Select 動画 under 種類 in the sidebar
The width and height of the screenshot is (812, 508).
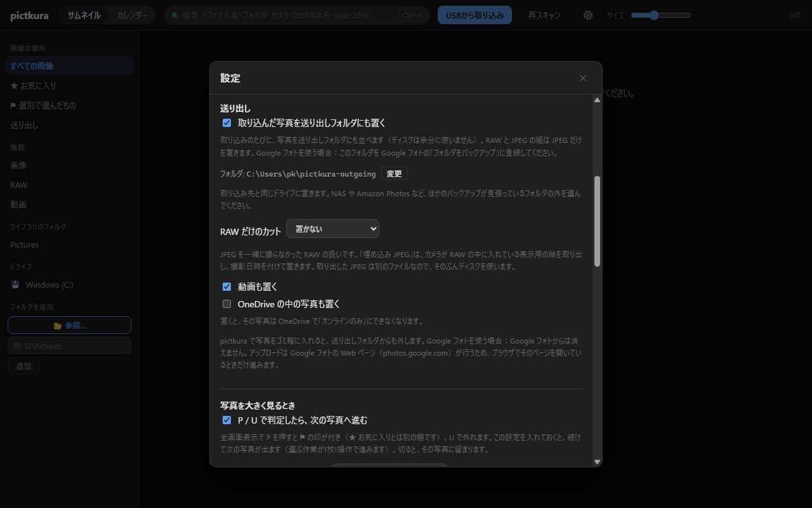69,204
